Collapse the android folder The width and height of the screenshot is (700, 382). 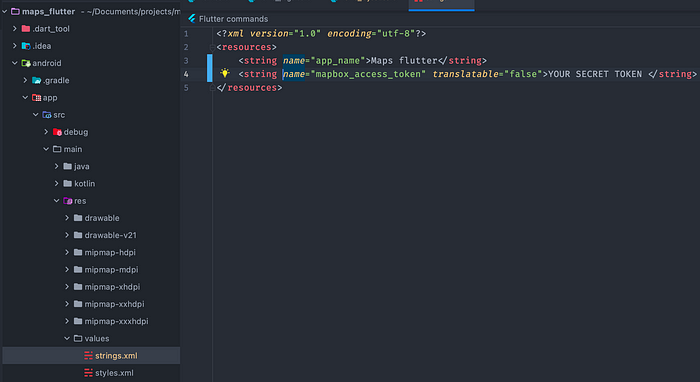coord(15,63)
